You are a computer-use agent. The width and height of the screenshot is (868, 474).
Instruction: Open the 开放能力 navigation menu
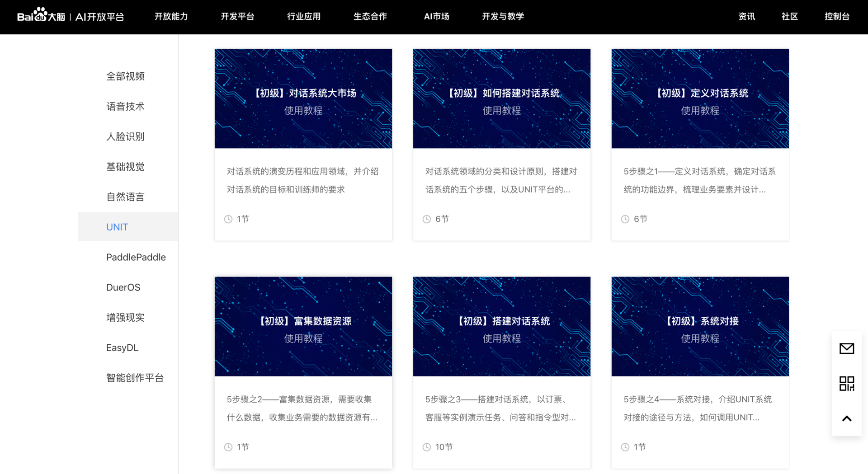[x=171, y=16]
